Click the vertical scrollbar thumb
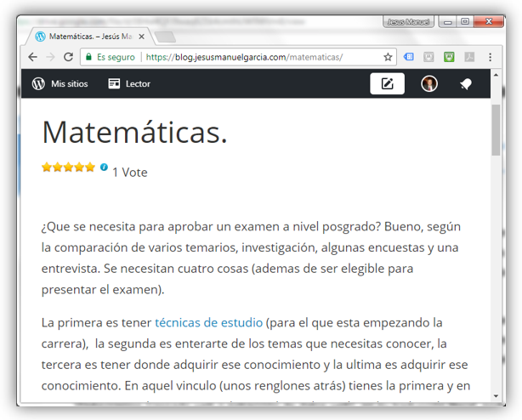 click(496, 130)
